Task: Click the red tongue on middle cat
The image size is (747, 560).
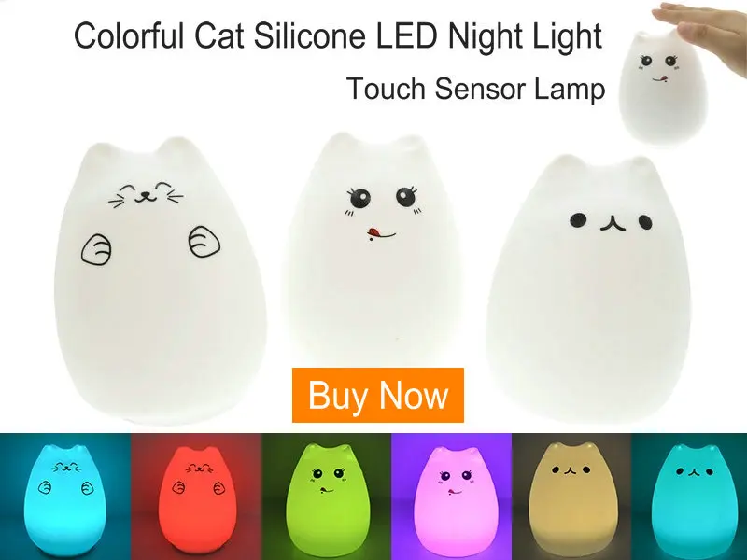Action: pos(373,232)
